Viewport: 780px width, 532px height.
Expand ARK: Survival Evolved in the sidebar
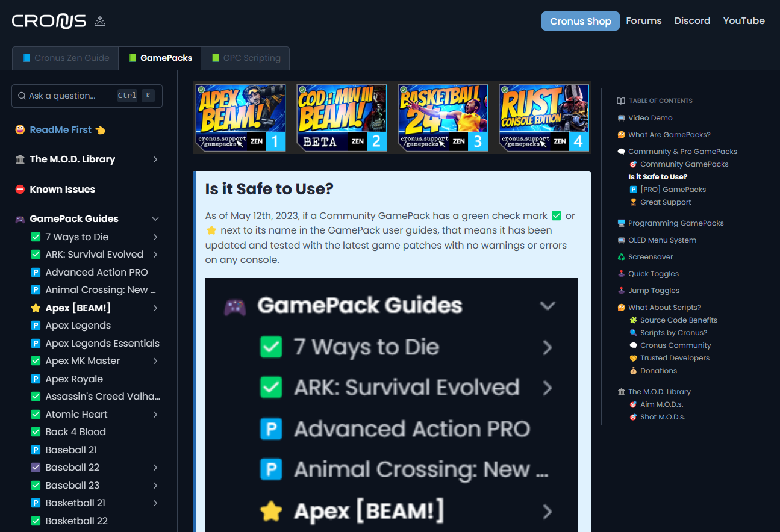pos(155,254)
